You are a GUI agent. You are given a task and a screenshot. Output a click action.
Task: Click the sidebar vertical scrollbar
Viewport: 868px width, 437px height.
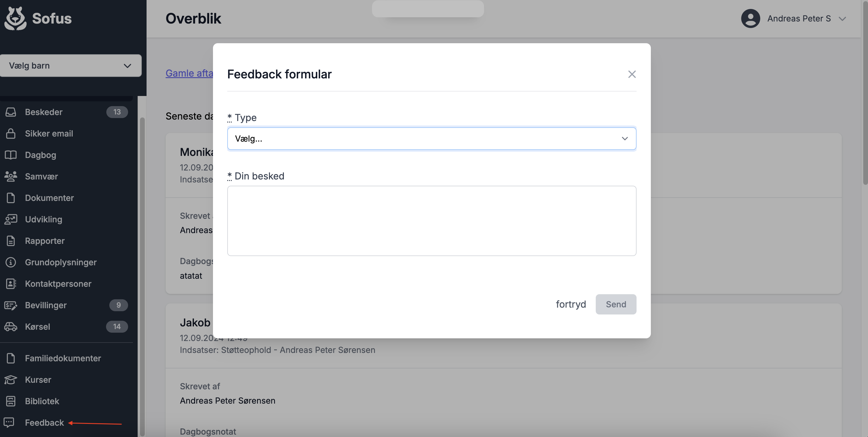[142, 270]
